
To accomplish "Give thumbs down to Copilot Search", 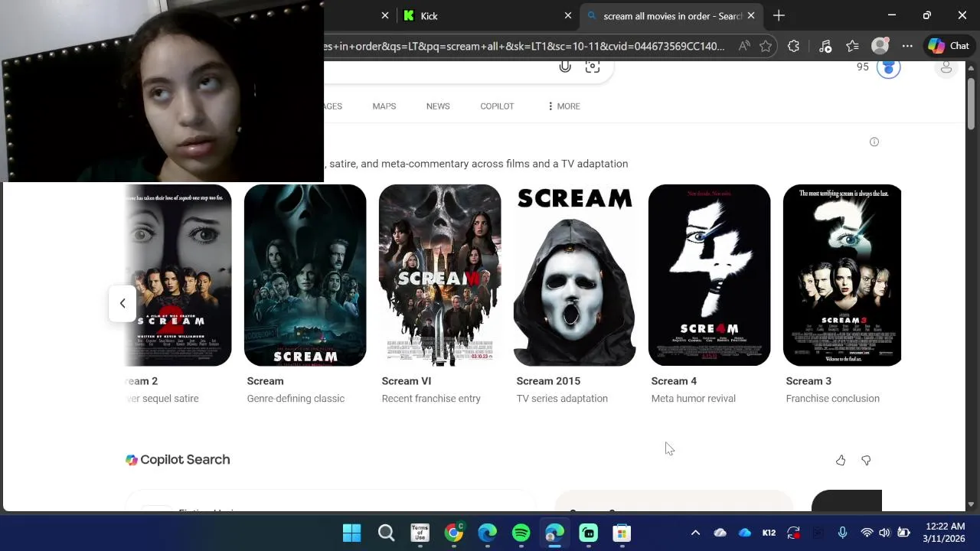I will tap(866, 460).
